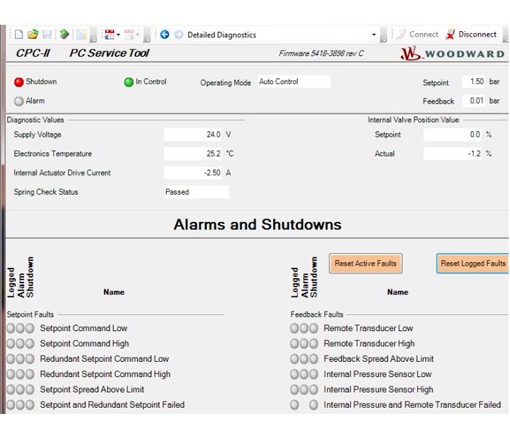Image resolution: width=510 pixels, height=441 pixels.
Task: Click Internal Pressure Sensor Low fault name
Action: click(x=378, y=374)
